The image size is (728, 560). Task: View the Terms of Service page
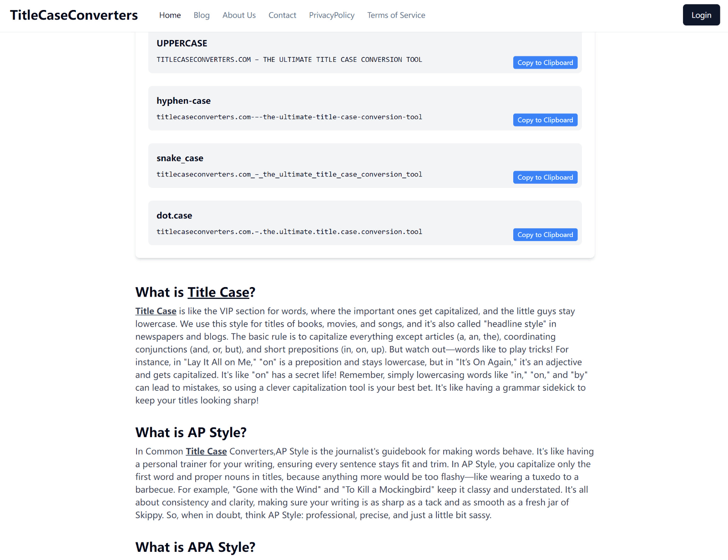coord(396,15)
